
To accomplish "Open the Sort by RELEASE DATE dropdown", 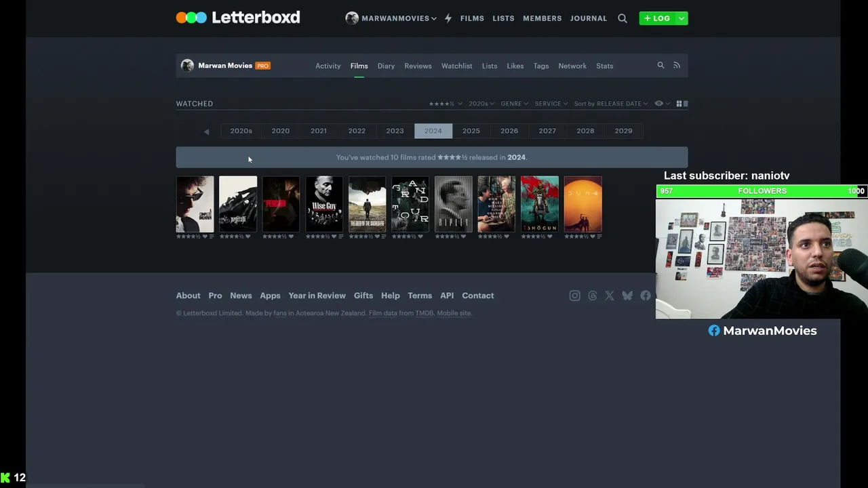I will tap(610, 104).
